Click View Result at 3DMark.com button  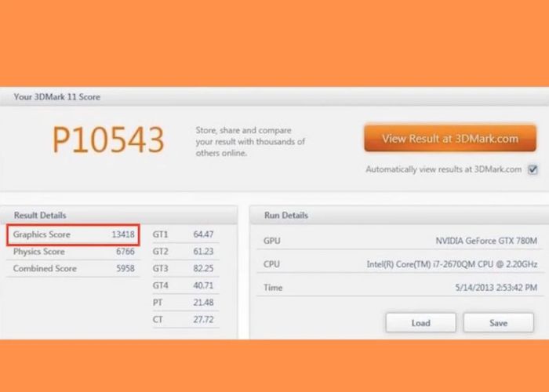click(x=450, y=139)
